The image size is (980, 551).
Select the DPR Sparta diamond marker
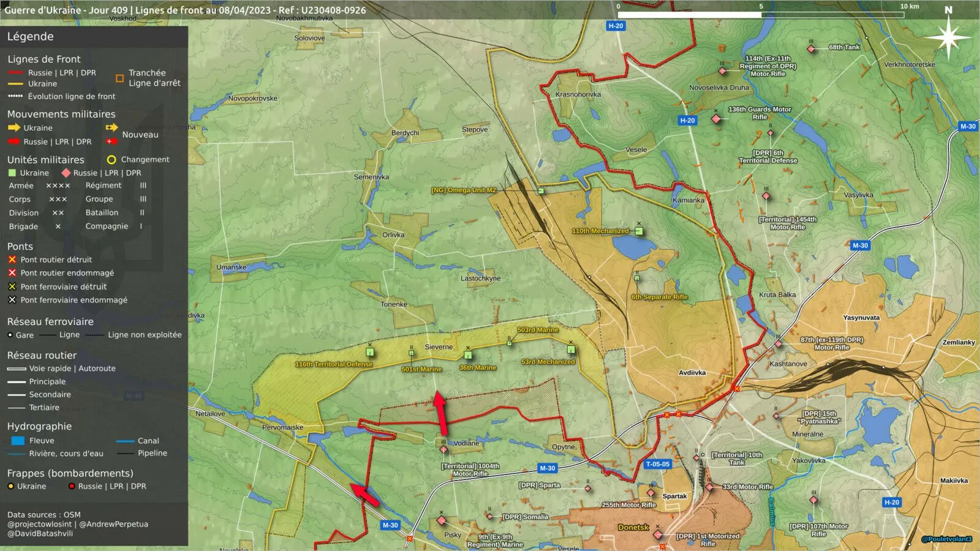pos(588,489)
